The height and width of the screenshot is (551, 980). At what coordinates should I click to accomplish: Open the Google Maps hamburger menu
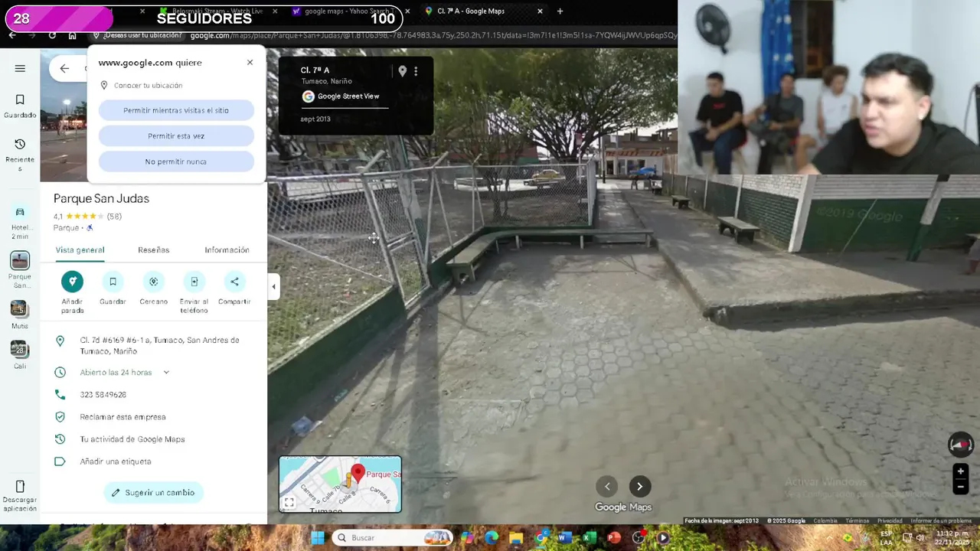click(20, 68)
